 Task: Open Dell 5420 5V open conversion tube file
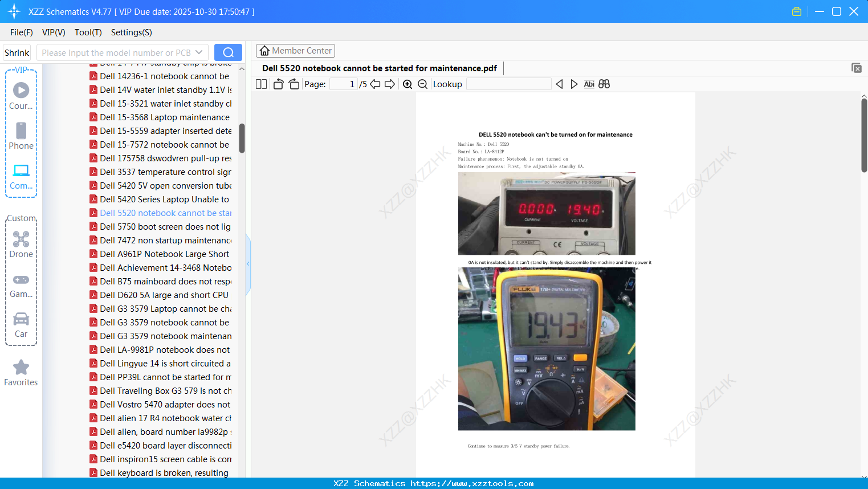click(160, 186)
